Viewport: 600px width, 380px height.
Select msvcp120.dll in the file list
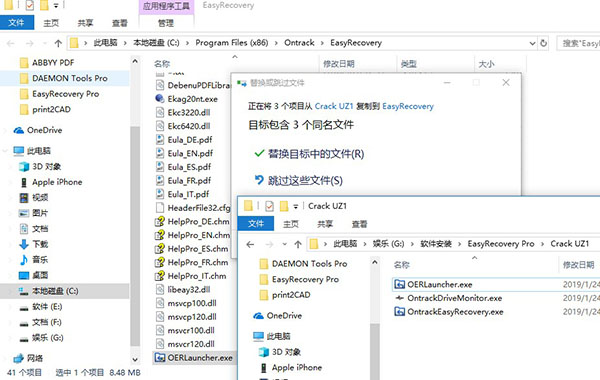(192, 317)
